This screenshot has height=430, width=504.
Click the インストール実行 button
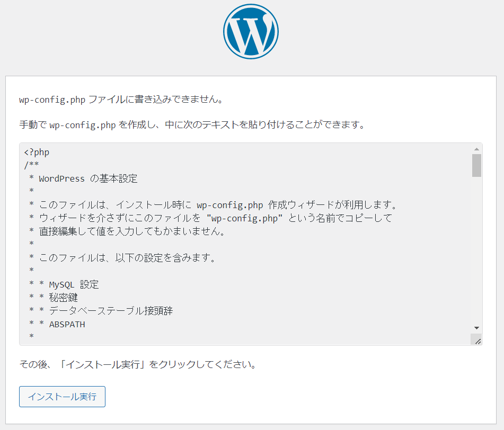(62, 397)
